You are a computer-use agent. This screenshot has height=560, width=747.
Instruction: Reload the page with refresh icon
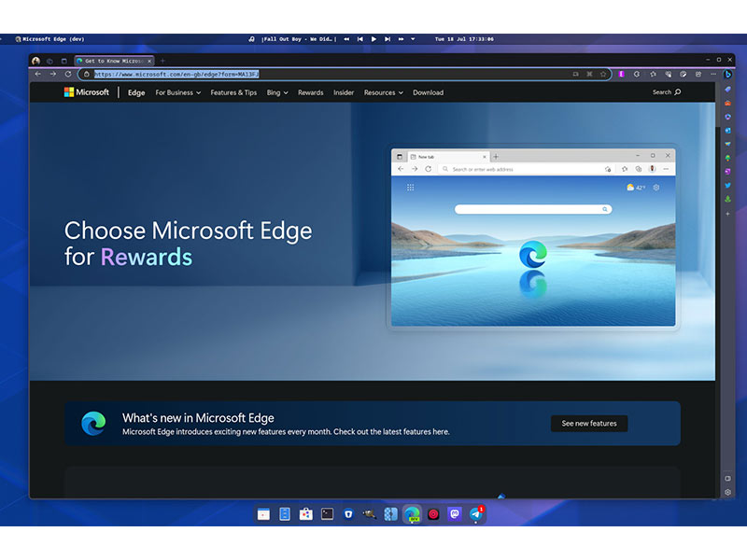point(68,75)
